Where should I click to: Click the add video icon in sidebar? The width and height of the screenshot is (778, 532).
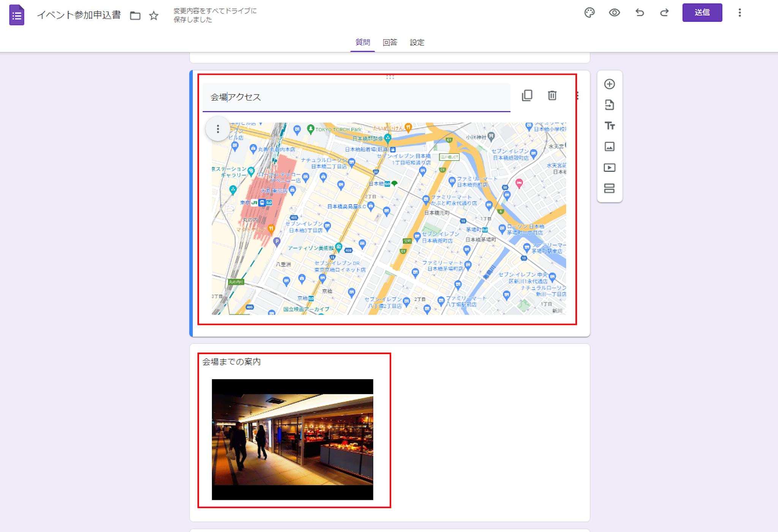609,168
